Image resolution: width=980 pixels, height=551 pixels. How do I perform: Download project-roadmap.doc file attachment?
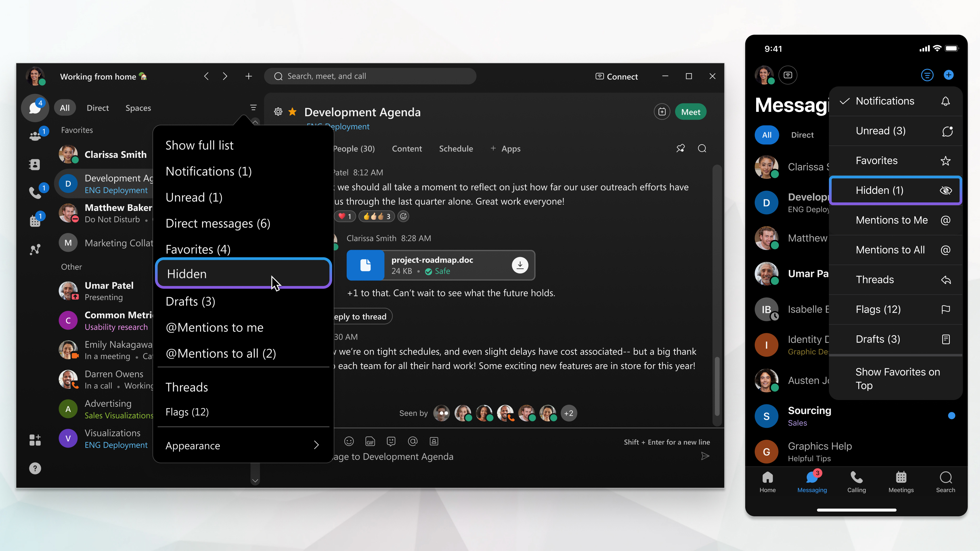[520, 264]
